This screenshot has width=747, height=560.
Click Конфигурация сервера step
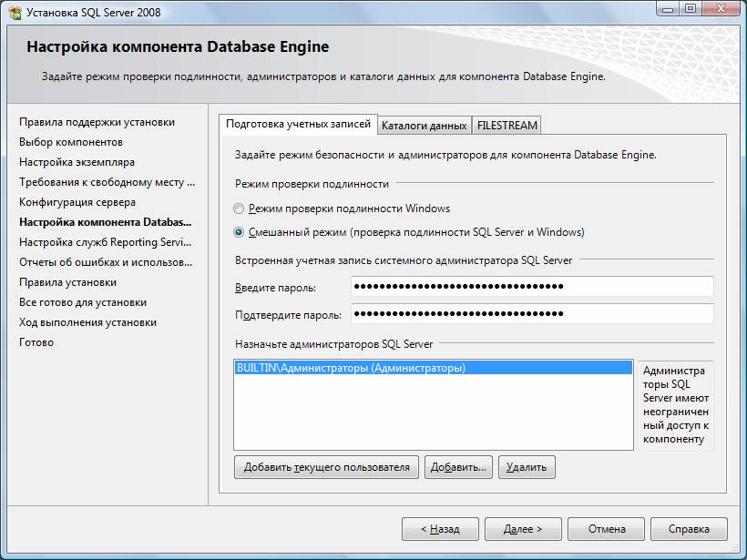click(77, 202)
